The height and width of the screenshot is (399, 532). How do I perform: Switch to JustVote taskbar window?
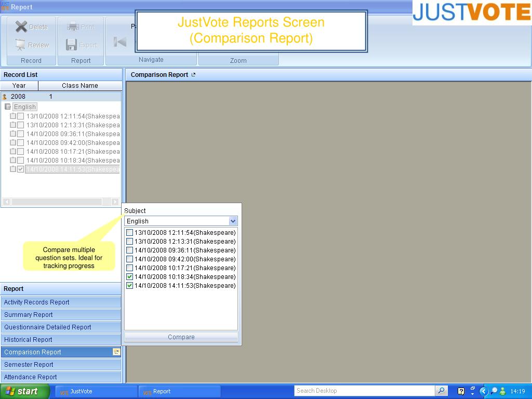(96, 391)
